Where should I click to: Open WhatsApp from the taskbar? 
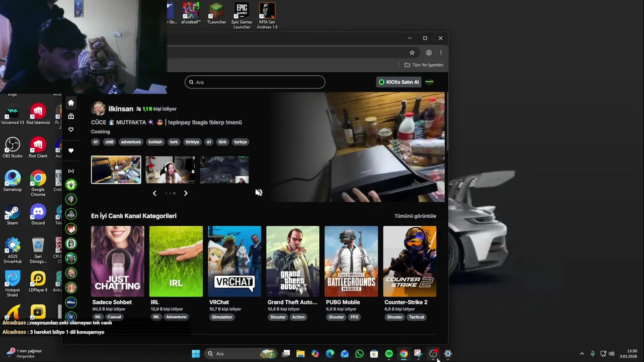point(359,354)
